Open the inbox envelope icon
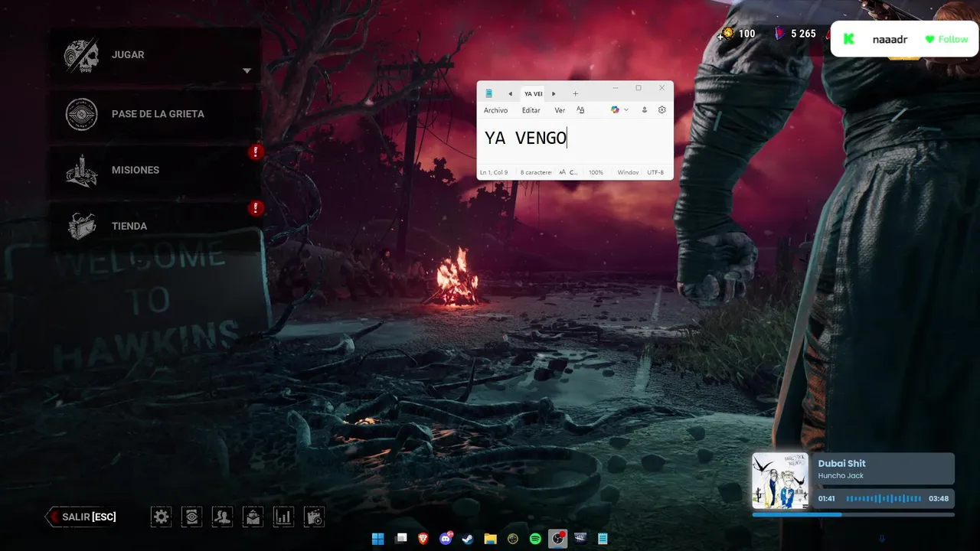 (253, 517)
